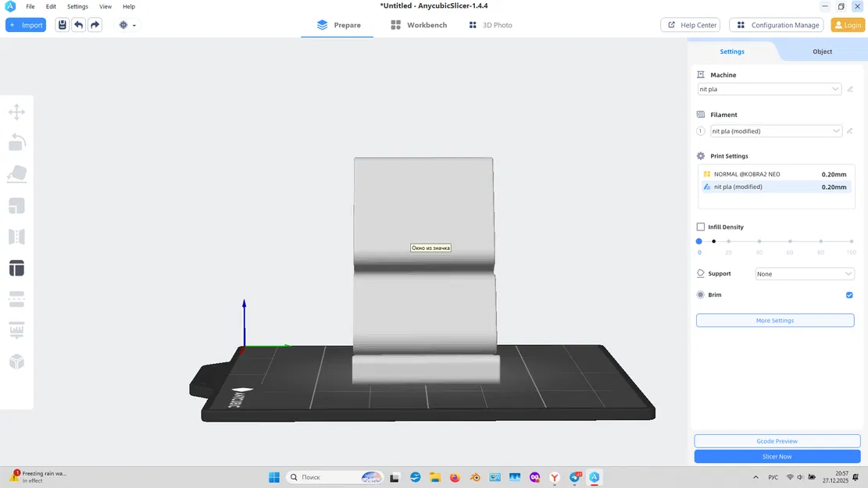
Task: Enable the Infill Density checkbox
Action: point(701,227)
